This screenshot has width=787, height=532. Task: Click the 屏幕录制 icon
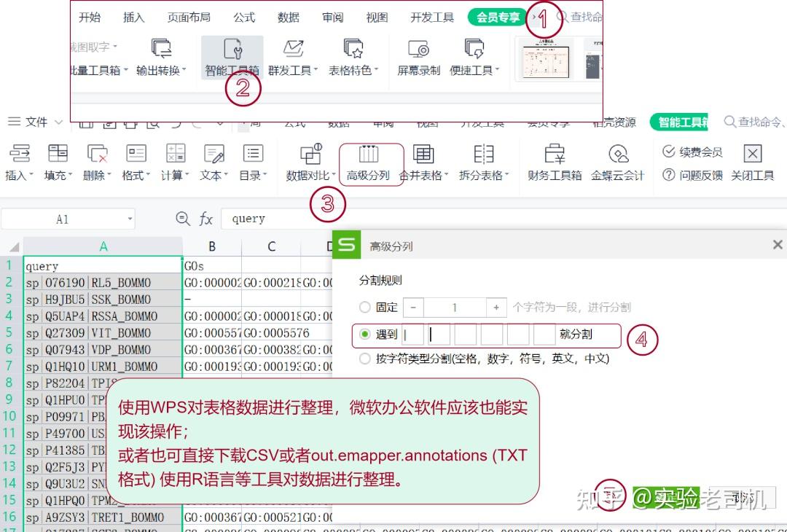pos(418,58)
